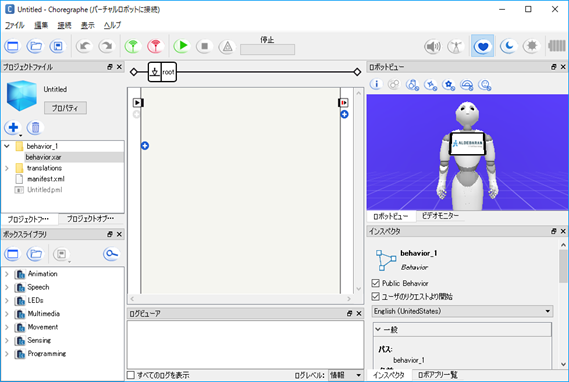Create a new project from main toolbar
Image resolution: width=569 pixels, height=382 pixels.
(12, 46)
